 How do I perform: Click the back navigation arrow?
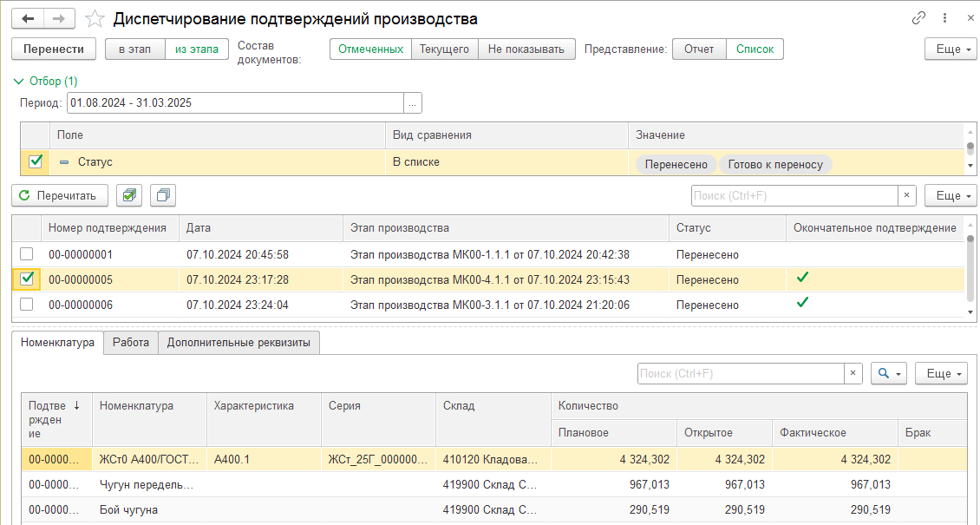(29, 18)
